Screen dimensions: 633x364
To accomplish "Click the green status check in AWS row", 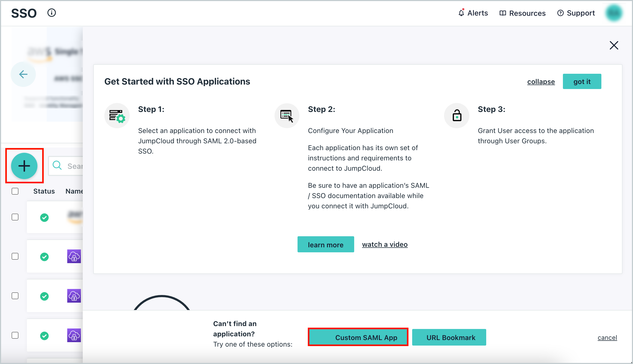I will tap(44, 218).
